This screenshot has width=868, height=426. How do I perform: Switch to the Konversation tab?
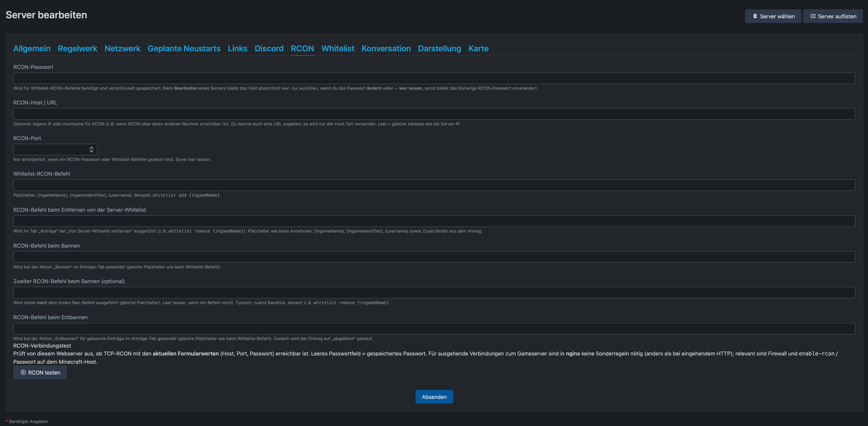pyautogui.click(x=386, y=48)
